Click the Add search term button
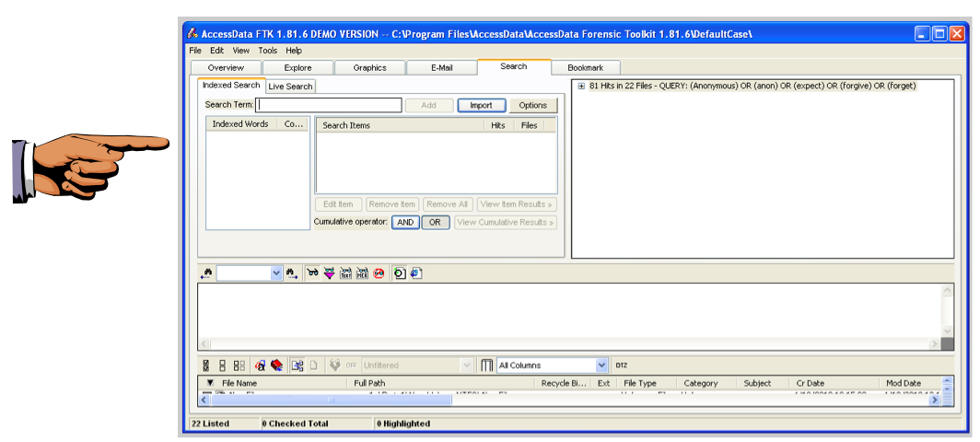The width and height of the screenshot is (980, 442). pyautogui.click(x=429, y=106)
